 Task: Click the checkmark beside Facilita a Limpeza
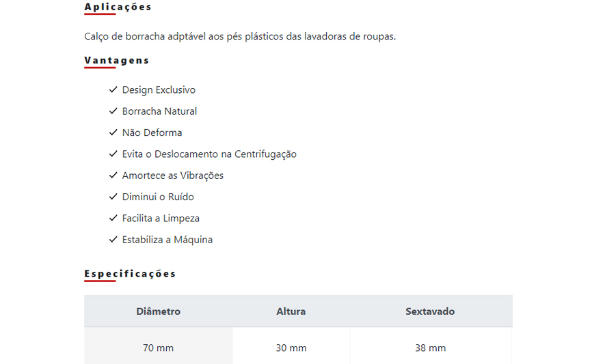click(x=113, y=219)
